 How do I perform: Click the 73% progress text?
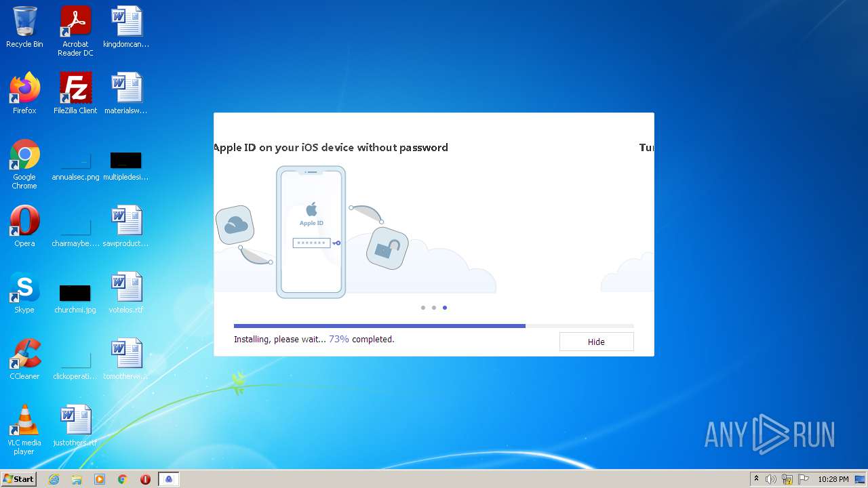pyautogui.click(x=339, y=339)
